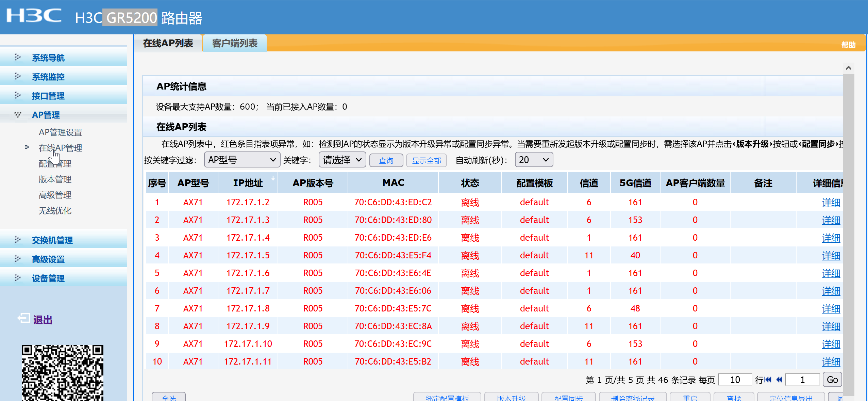Click the first page navigation arrow
Viewport: 868px width, 401px height.
click(768, 380)
